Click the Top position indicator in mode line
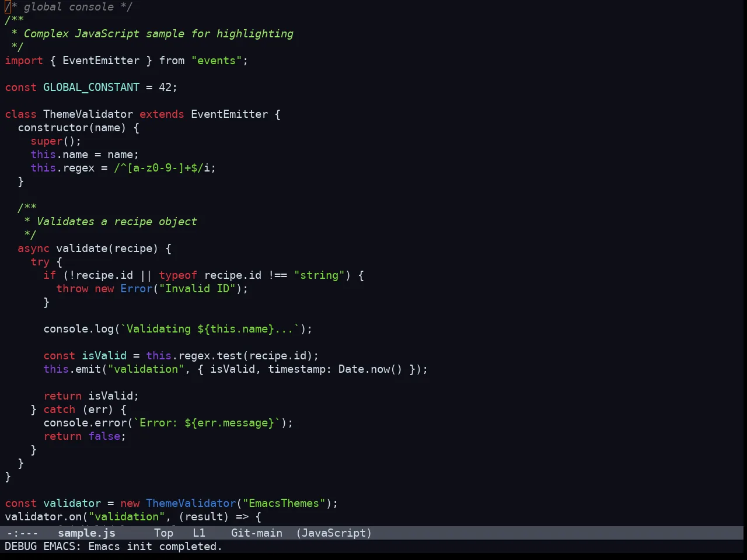 [x=163, y=533]
